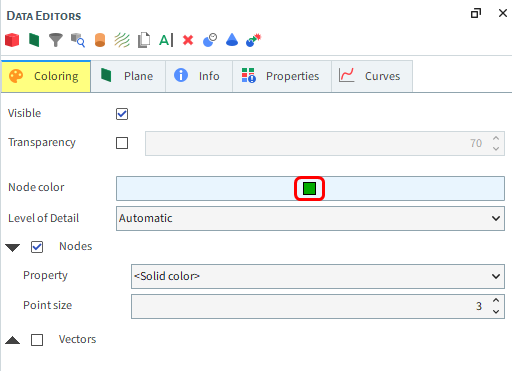The height and width of the screenshot is (371, 512).
Task: Increase the Transparency value with up arrow
Action: click(496, 138)
